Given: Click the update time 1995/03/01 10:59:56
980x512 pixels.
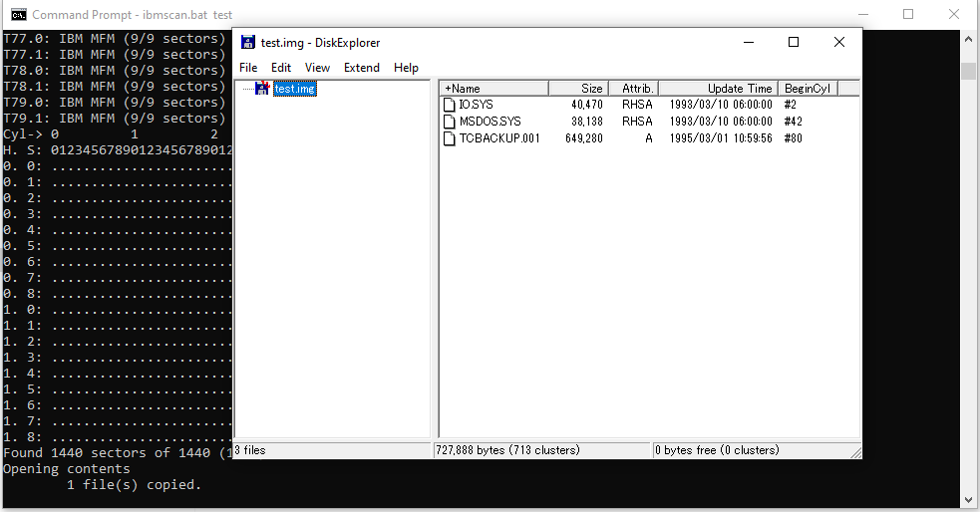Looking at the screenshot, I should (721, 138).
